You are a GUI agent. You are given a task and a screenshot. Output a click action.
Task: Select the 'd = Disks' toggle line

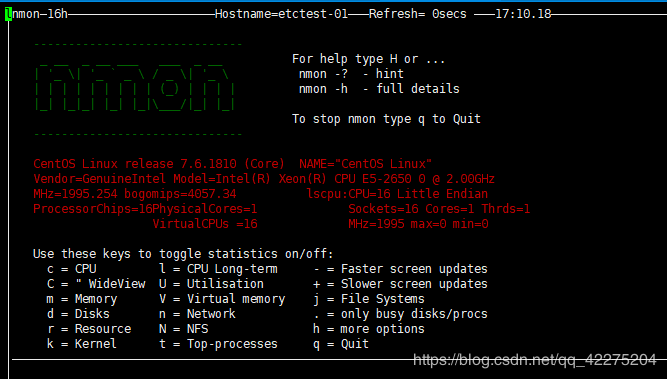pos(78,314)
